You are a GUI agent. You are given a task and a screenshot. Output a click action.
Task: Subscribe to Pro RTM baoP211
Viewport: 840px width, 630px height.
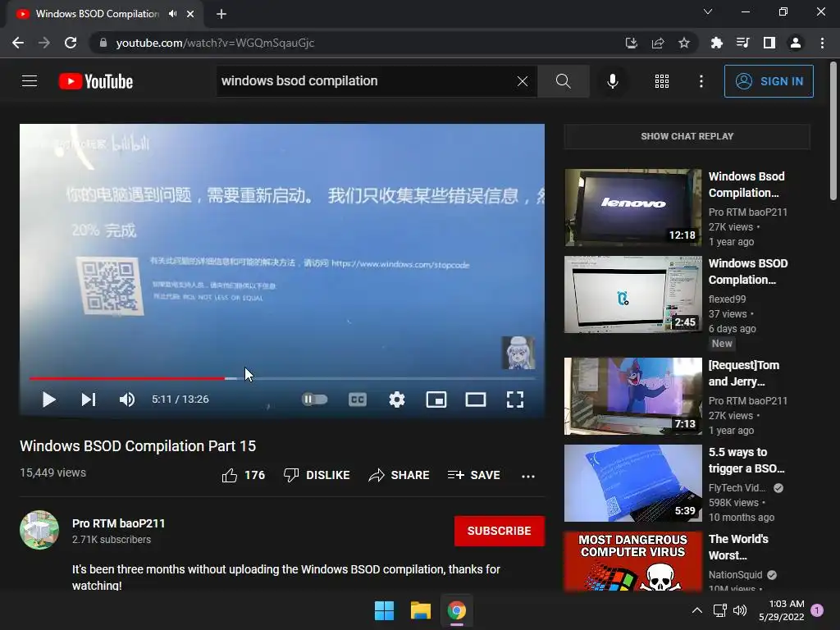tap(500, 531)
